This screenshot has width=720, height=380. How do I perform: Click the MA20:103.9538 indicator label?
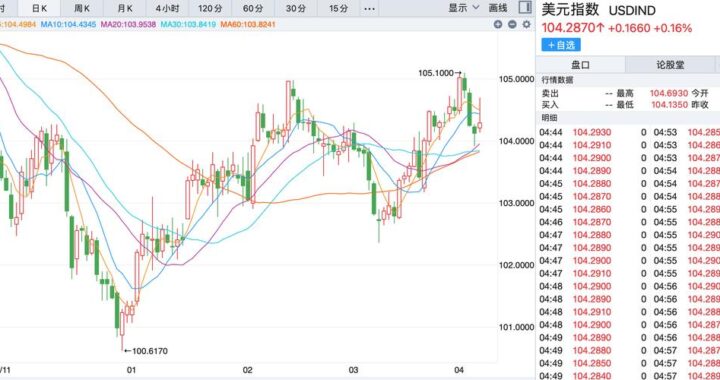(x=128, y=24)
